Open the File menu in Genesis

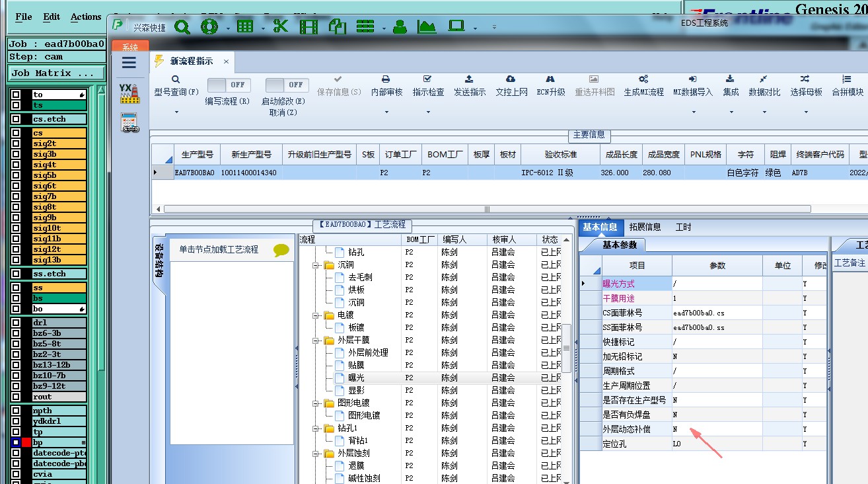coord(24,17)
